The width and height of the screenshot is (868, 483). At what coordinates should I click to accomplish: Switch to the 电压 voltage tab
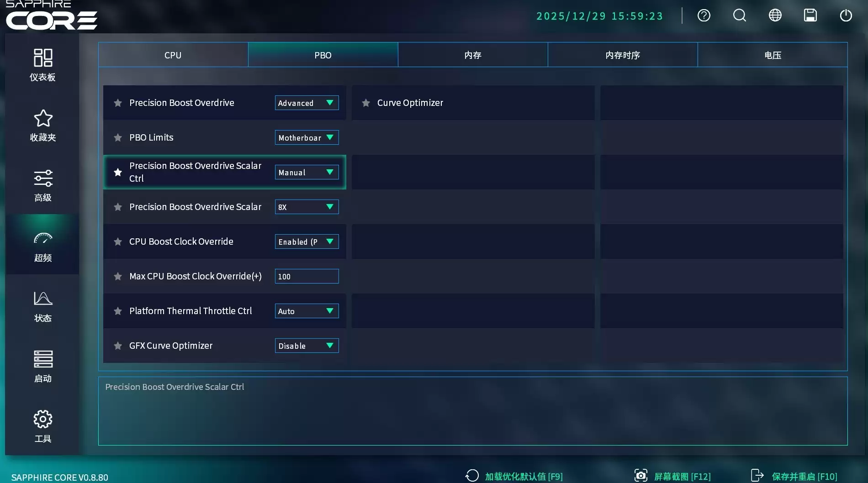point(772,54)
